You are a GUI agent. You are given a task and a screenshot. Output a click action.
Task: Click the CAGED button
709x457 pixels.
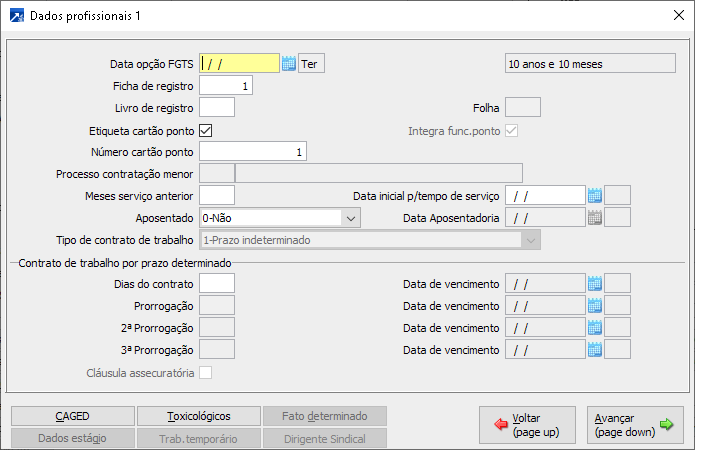pyautogui.click(x=72, y=416)
